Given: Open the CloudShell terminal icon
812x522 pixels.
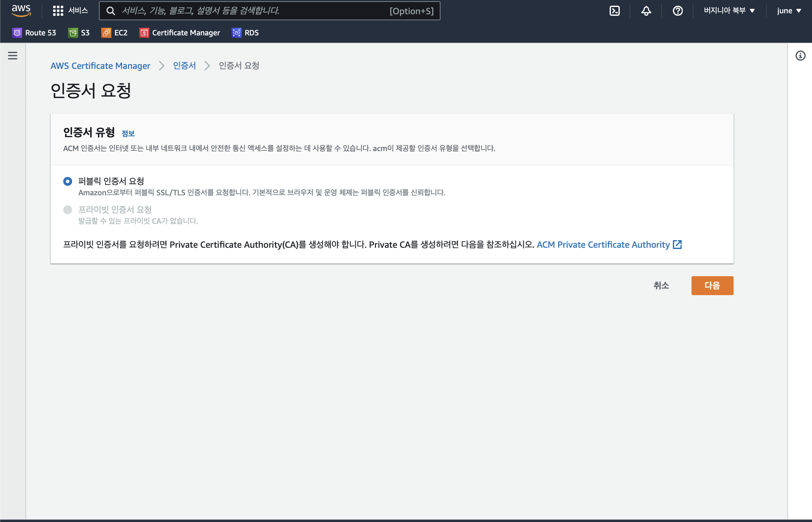Looking at the screenshot, I should (x=615, y=11).
